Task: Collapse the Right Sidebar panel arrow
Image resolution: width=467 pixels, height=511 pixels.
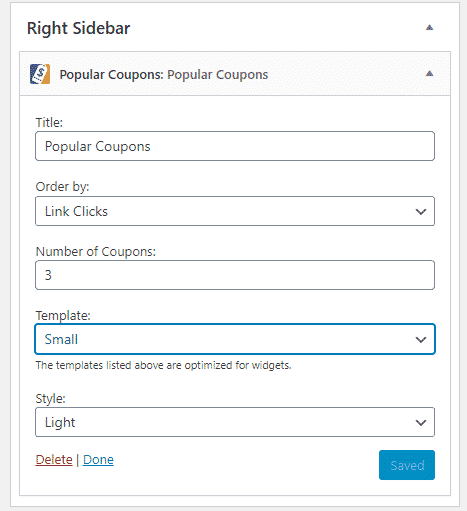Action: tap(429, 28)
